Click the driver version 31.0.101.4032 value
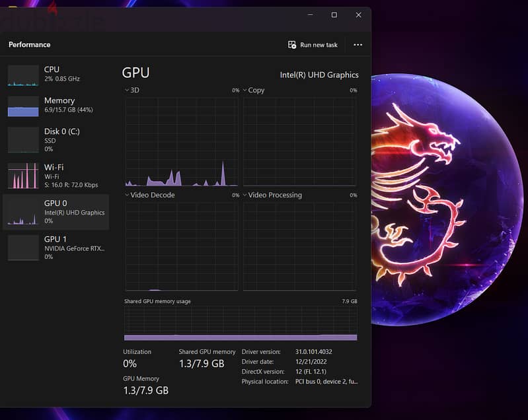Image resolution: width=528 pixels, height=420 pixels. coord(313,352)
